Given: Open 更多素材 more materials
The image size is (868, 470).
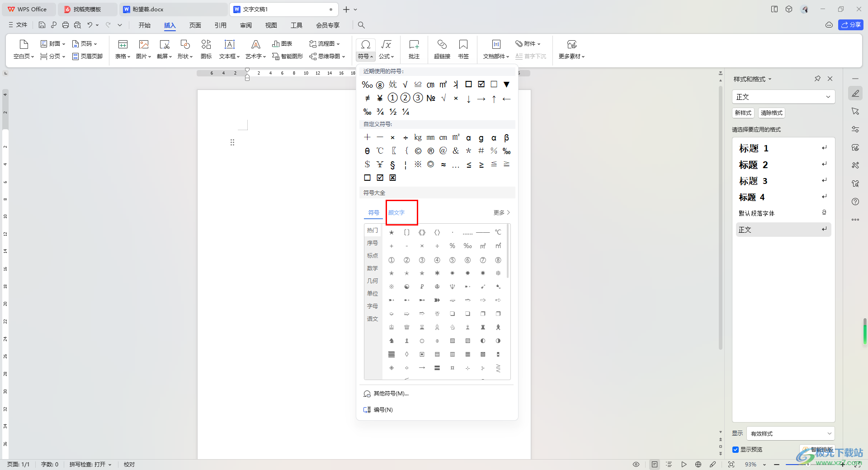Looking at the screenshot, I should tap(571, 50).
